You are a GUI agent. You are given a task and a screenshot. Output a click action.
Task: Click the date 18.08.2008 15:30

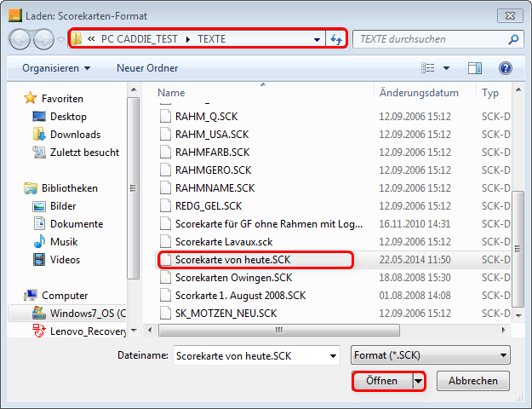[x=415, y=278]
